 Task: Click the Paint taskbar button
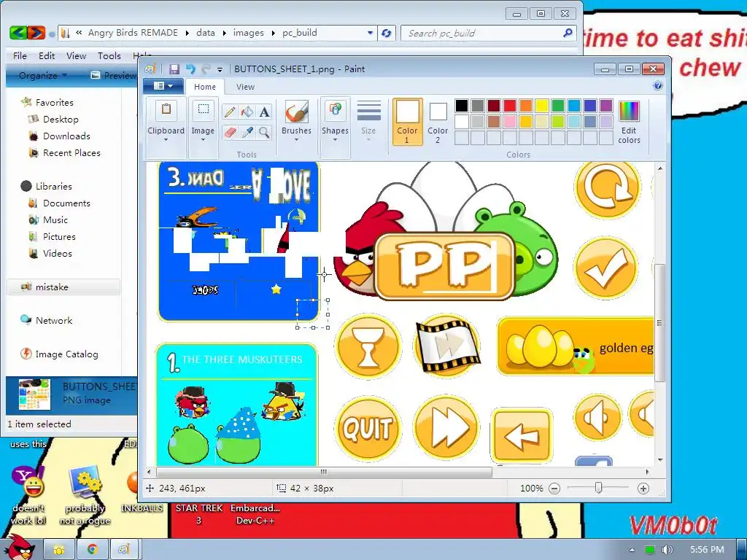124,550
